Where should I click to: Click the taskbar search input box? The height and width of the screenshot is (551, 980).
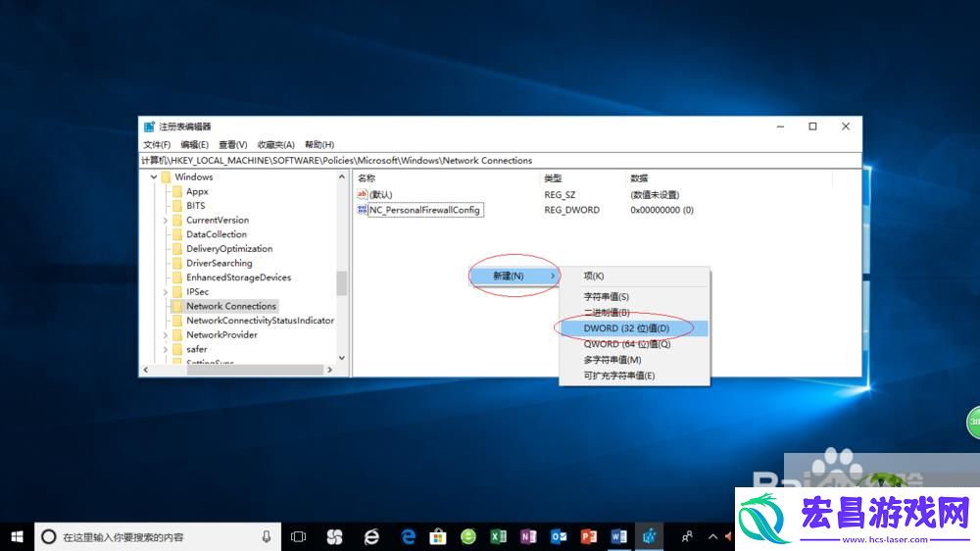tap(158, 536)
